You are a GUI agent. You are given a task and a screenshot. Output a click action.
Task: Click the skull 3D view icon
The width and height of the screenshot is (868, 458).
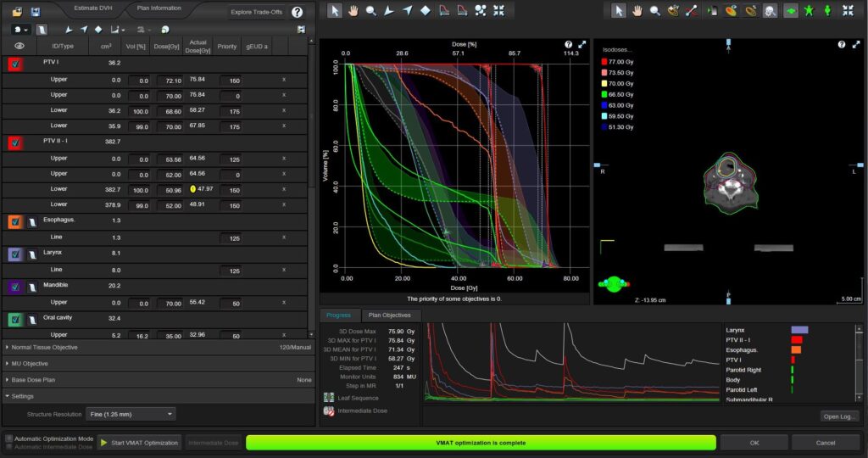click(770, 11)
